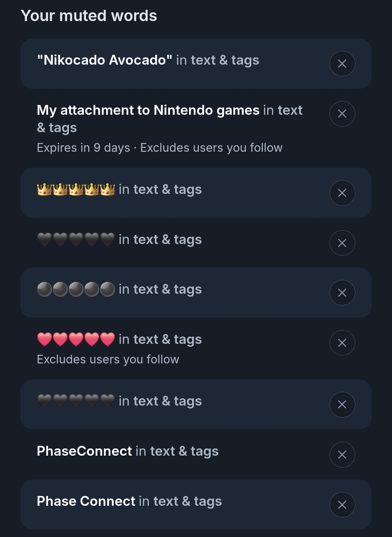
Task: Select the two-word "Phase Connect" entry text
Action: (86, 501)
